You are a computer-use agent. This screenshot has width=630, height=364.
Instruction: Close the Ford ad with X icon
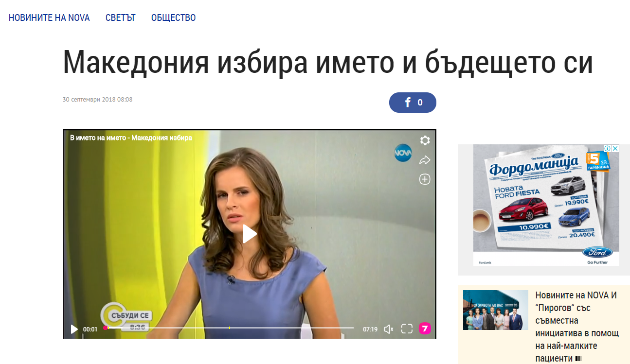pyautogui.click(x=615, y=148)
